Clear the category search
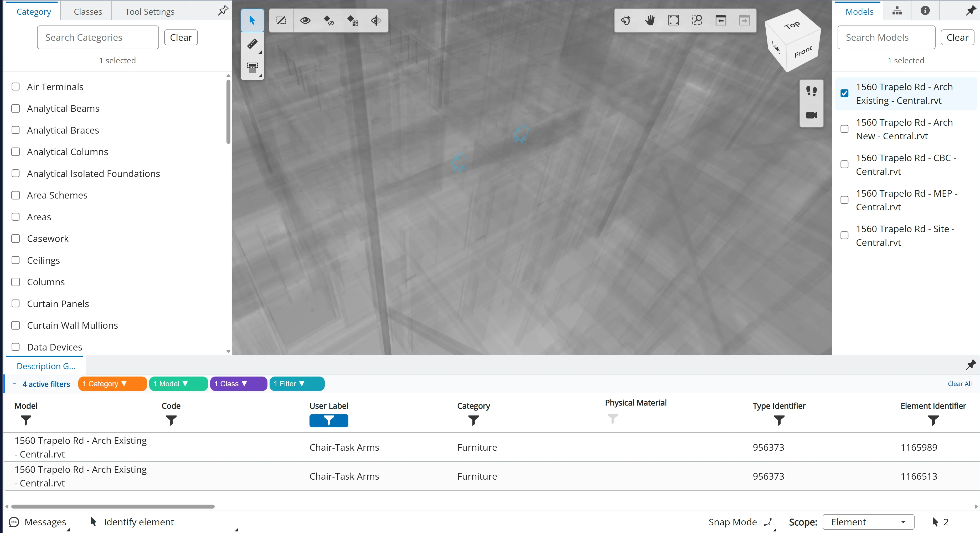 (x=181, y=37)
